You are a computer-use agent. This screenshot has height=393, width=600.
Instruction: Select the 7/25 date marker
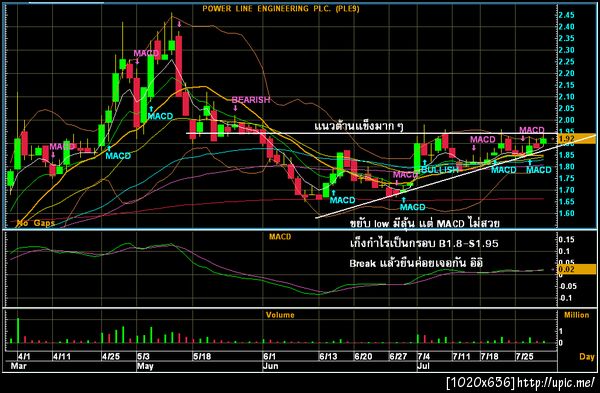click(524, 357)
